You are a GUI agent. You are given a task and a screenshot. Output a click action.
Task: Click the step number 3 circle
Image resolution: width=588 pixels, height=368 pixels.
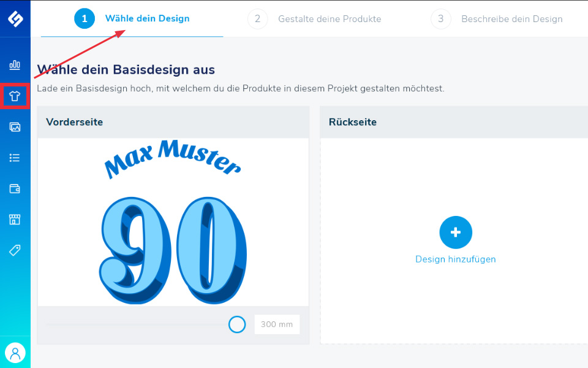pos(440,19)
